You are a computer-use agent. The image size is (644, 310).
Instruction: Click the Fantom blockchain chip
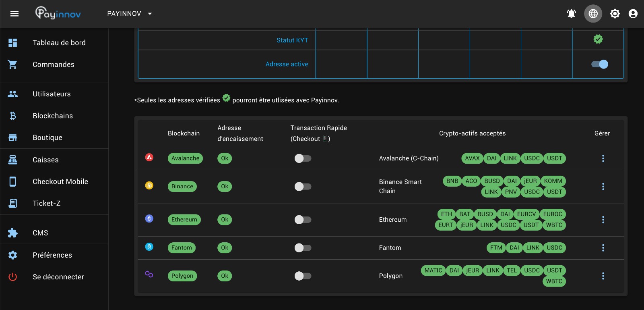pyautogui.click(x=182, y=248)
